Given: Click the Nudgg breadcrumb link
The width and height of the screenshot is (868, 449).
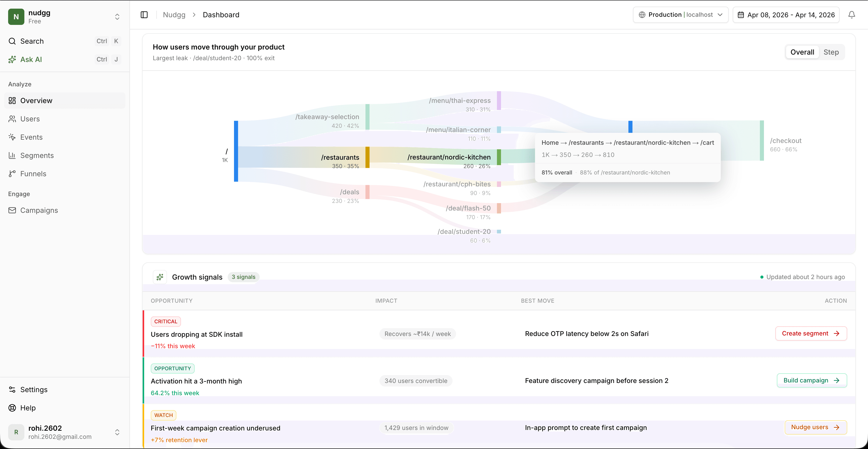Looking at the screenshot, I should coord(174,15).
